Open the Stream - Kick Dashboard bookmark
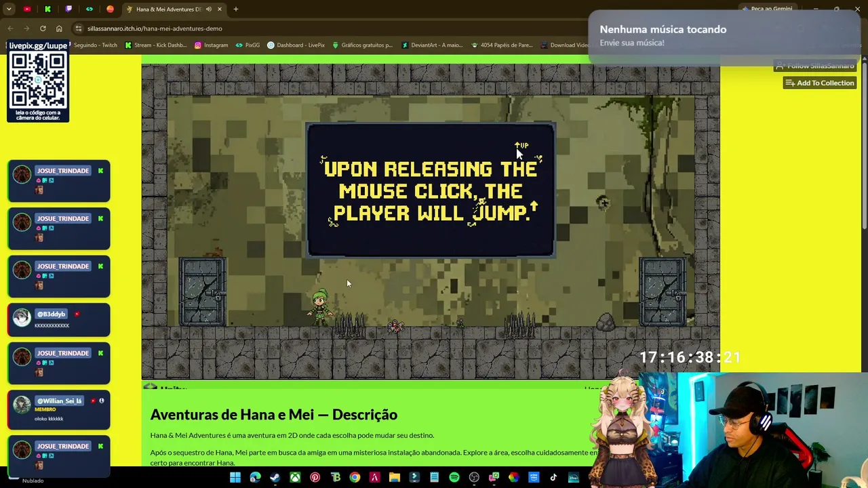This screenshot has width=868, height=488. 156,45
